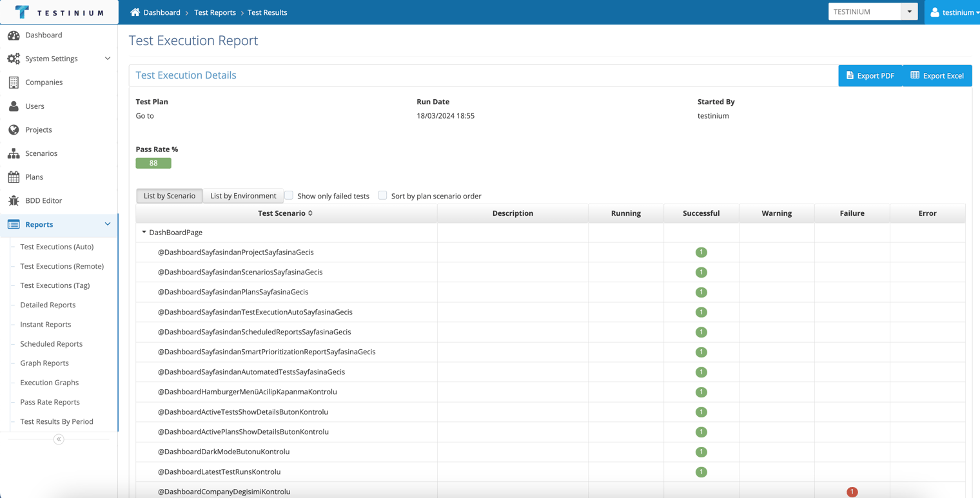The height and width of the screenshot is (498, 980).
Task: Open Detailed Reports submenu item
Action: pyautogui.click(x=48, y=305)
